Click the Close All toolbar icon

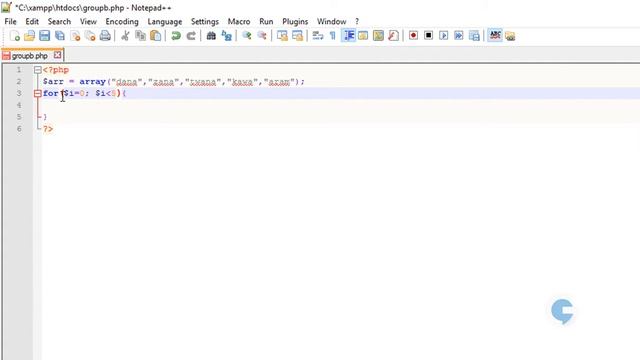(90, 36)
